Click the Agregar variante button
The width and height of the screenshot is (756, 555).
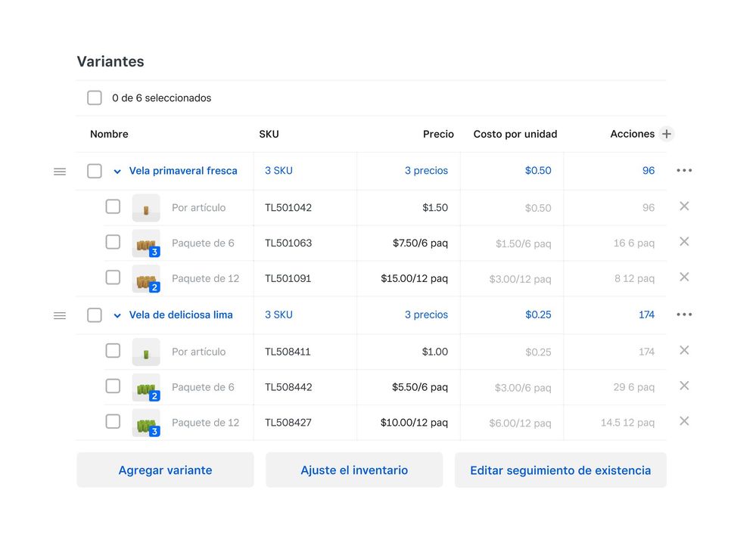pos(165,470)
